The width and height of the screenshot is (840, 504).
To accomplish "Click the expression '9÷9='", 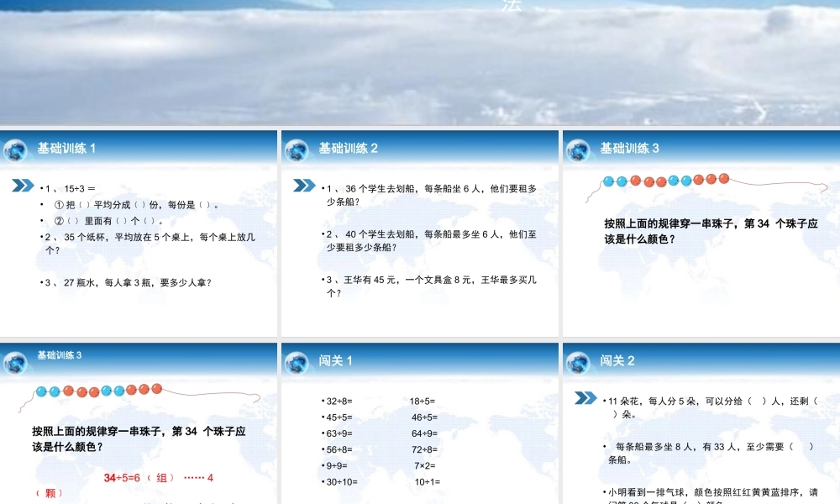I will click(335, 465).
